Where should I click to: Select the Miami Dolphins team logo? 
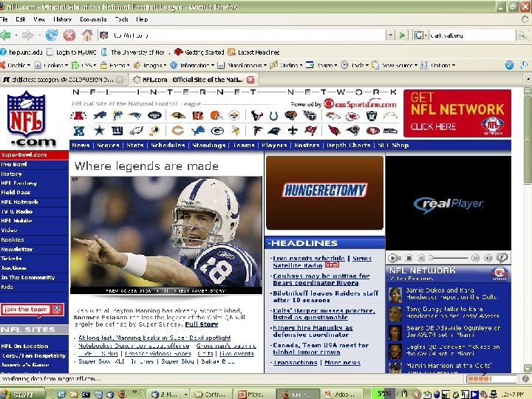tap(117, 116)
